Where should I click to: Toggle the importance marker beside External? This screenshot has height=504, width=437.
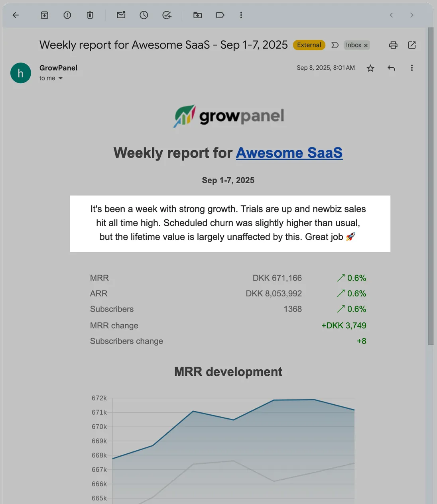335,45
